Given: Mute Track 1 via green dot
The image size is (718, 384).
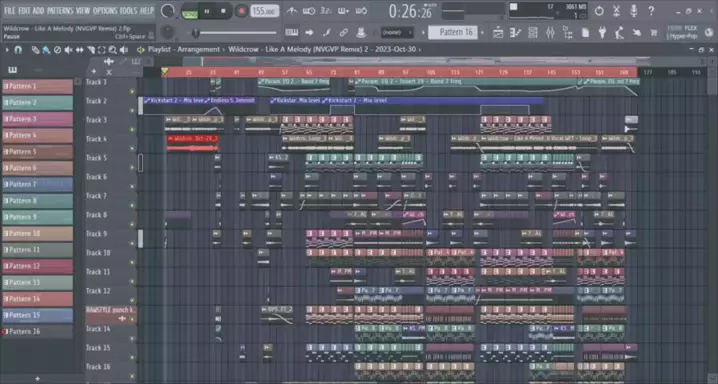Looking at the screenshot, I should point(132,92).
